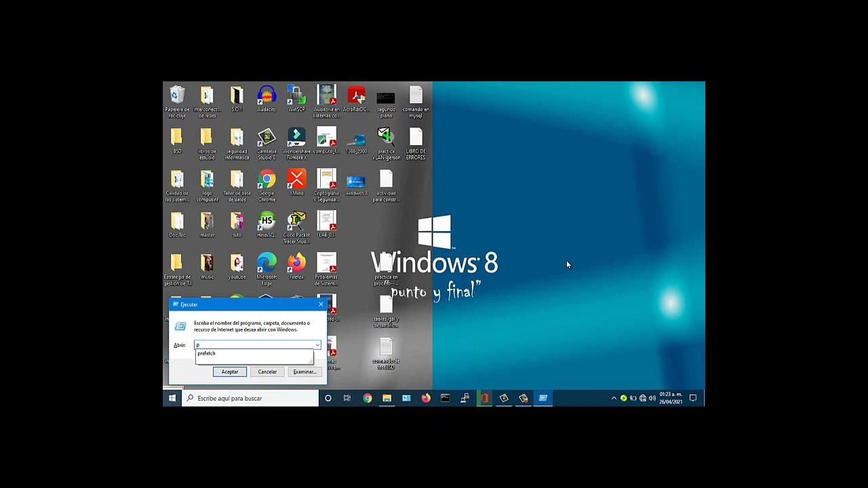Open the Google Chrome desktop shortcut
Screen dimensions: 868x488
click(x=267, y=186)
